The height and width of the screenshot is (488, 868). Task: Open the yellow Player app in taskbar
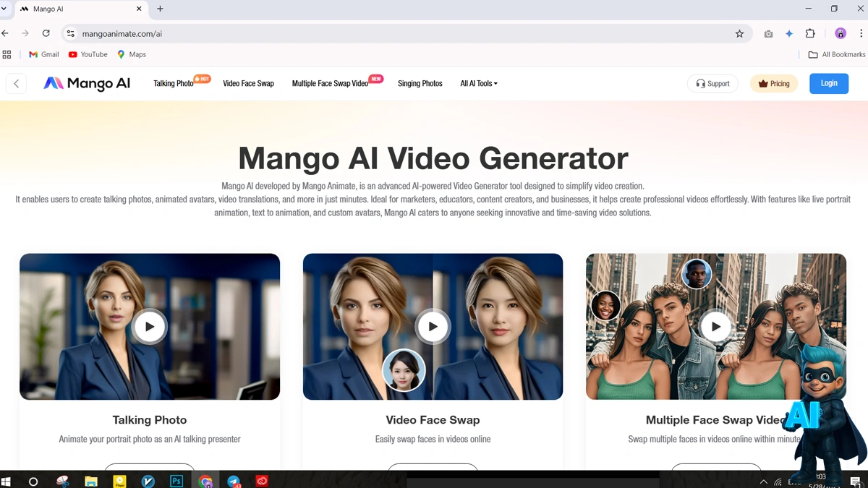tap(119, 481)
